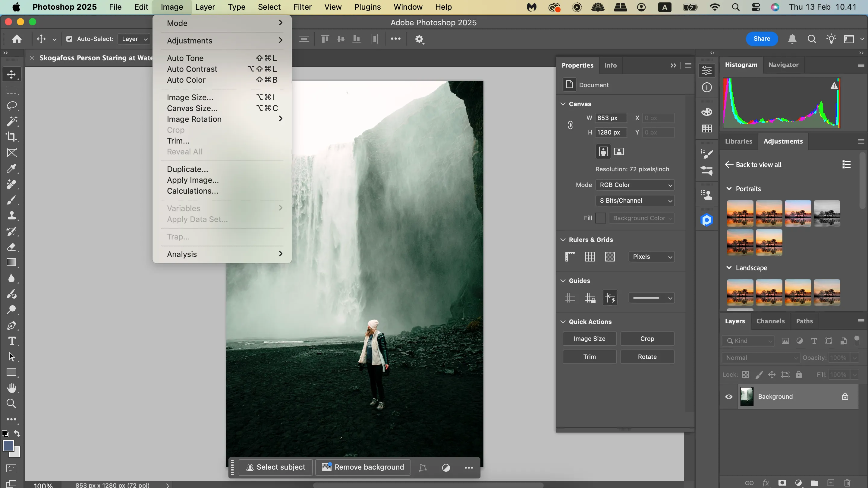
Task: Collapse the Canvas section in Properties
Action: pyautogui.click(x=563, y=104)
